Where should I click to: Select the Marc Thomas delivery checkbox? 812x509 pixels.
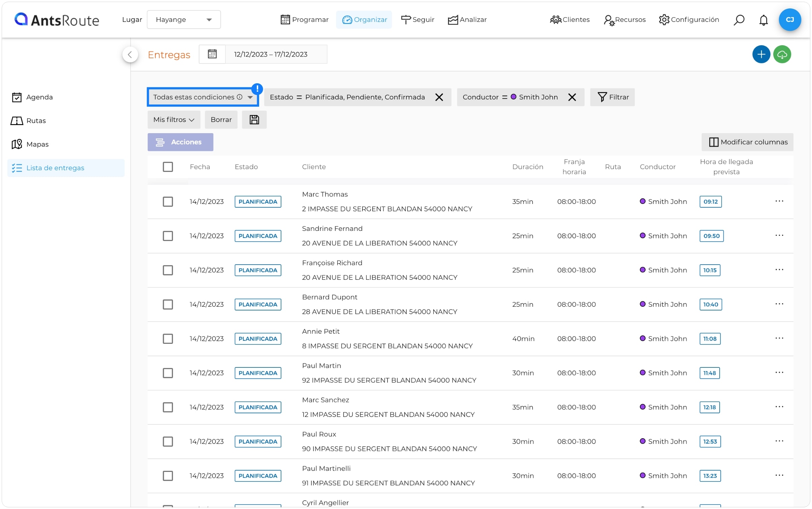pos(168,202)
